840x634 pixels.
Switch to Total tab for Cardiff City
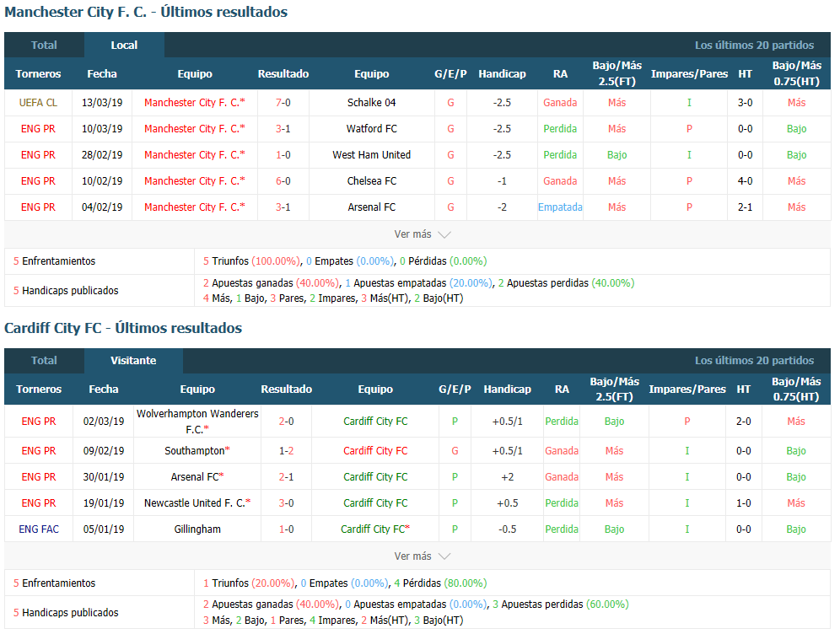pos(44,360)
